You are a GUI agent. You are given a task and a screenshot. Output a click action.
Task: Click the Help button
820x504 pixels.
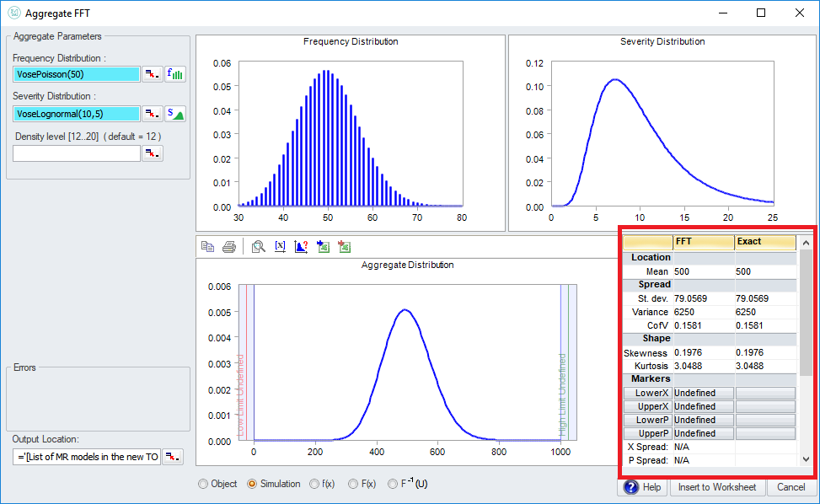pos(643,487)
